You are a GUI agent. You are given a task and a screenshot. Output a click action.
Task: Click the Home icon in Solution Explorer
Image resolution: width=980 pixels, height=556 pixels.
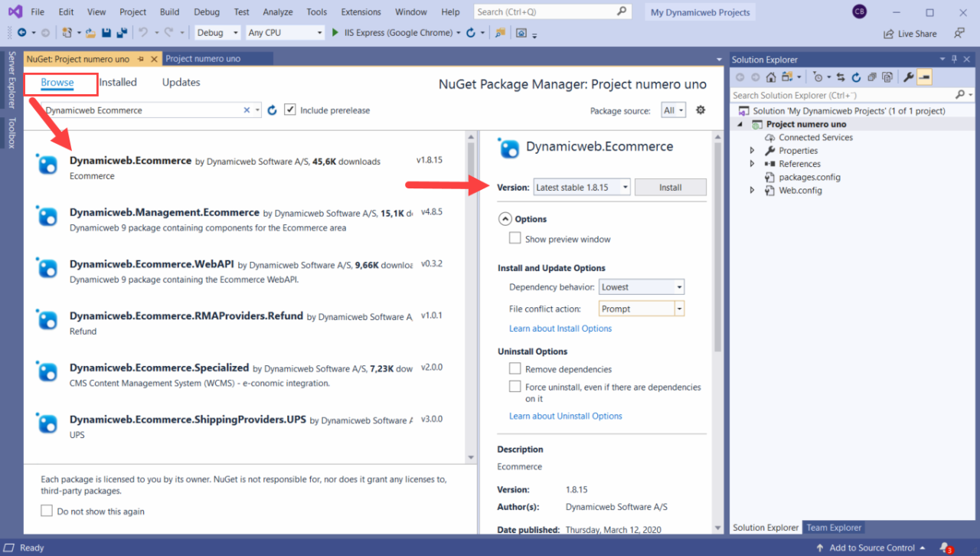(x=771, y=77)
